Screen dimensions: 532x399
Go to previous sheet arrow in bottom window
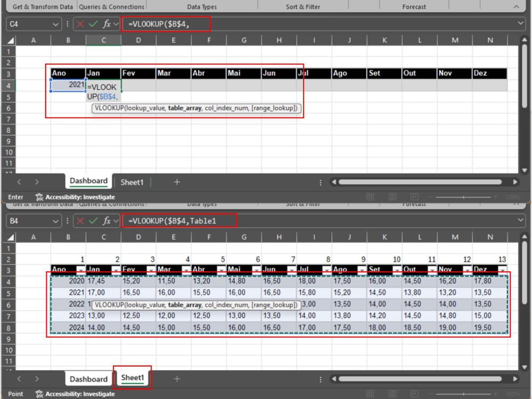pyautogui.click(x=19, y=379)
